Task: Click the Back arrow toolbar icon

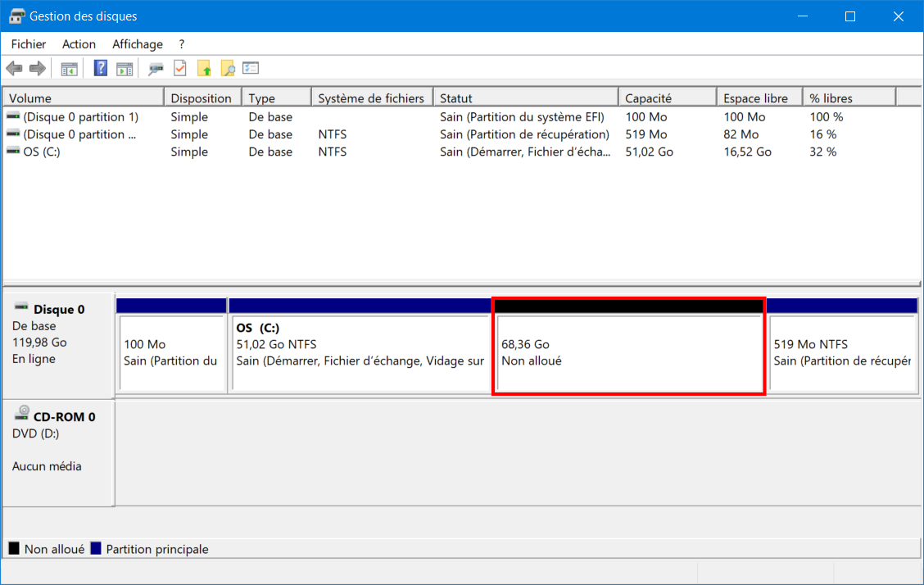Action: pyautogui.click(x=14, y=68)
